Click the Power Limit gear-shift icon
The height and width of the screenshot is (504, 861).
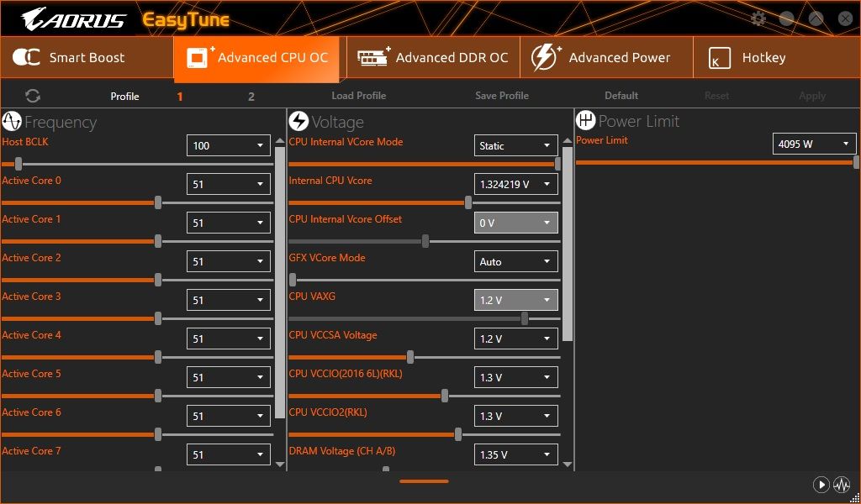click(x=586, y=120)
